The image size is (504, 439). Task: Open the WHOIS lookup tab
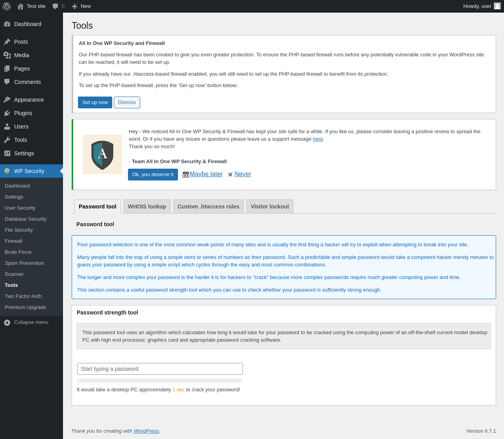click(147, 206)
